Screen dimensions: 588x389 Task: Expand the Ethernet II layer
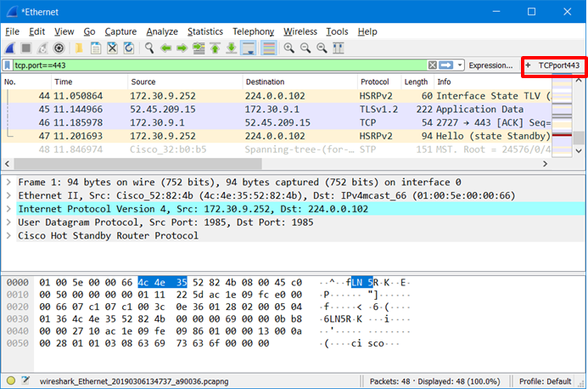8,195
